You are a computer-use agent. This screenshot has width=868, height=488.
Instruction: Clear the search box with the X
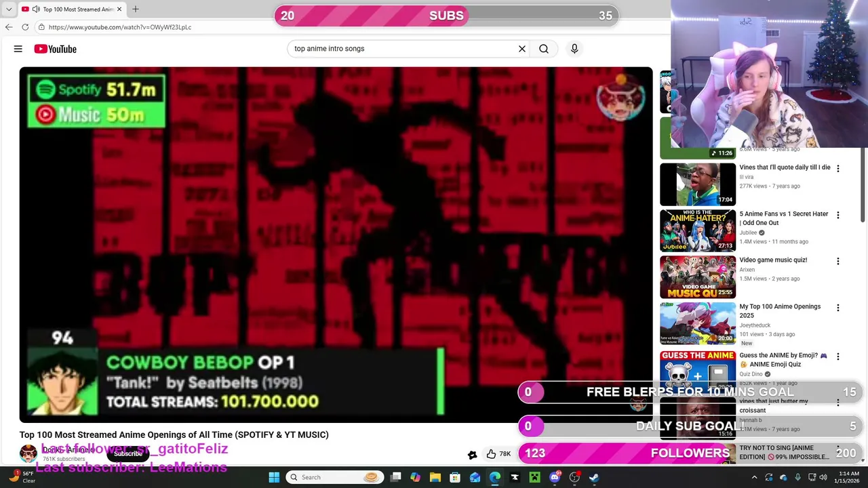click(x=522, y=49)
